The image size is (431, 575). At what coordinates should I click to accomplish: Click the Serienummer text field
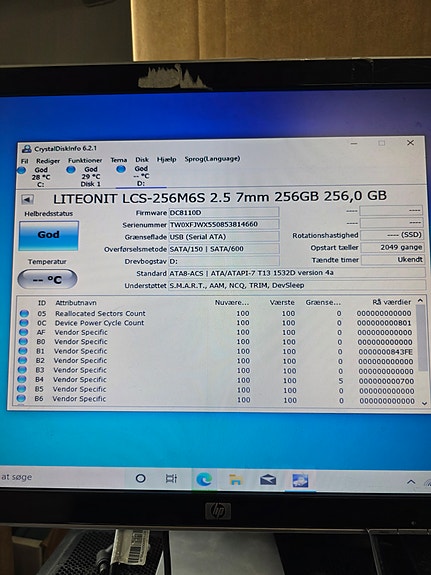[224, 224]
